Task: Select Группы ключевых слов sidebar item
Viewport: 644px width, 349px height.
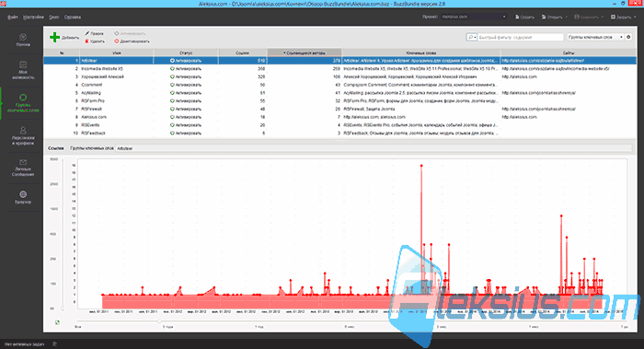Action: pos(23,103)
